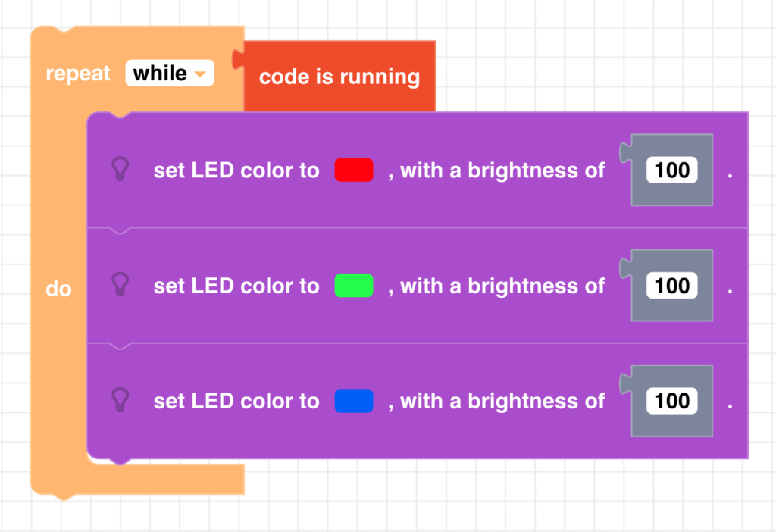Open the "while" dropdown on the repeat block
Viewport: 776px width, 532px height.
click(x=170, y=74)
